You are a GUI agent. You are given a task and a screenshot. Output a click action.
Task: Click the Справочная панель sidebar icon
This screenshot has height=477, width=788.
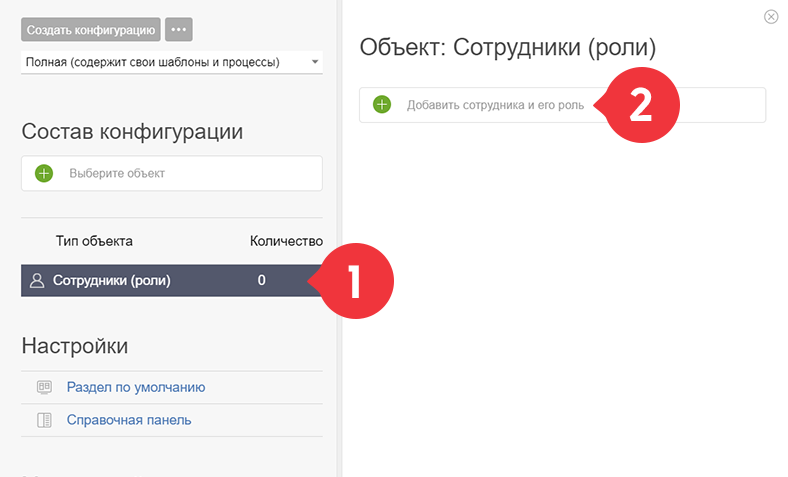pos(44,420)
